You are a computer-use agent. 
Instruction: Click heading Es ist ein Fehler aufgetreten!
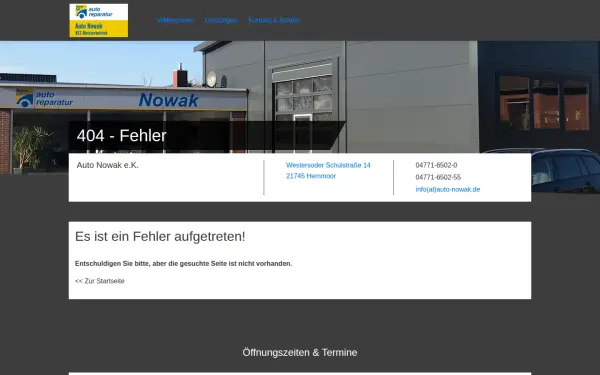[x=160, y=236]
